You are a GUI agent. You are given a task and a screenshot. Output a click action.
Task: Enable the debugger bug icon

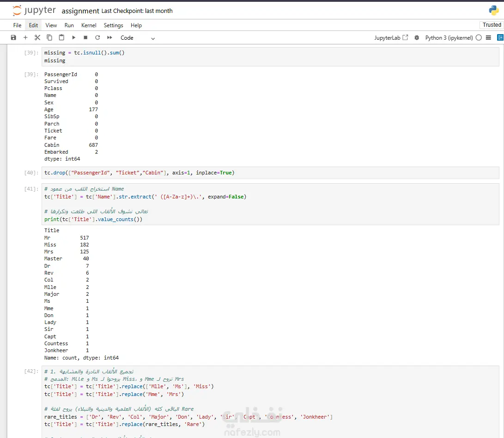[x=417, y=37]
